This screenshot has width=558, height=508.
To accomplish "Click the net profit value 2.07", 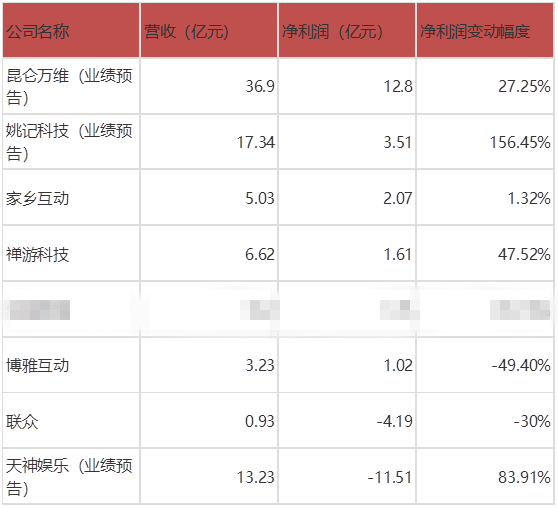I will 398,198.
